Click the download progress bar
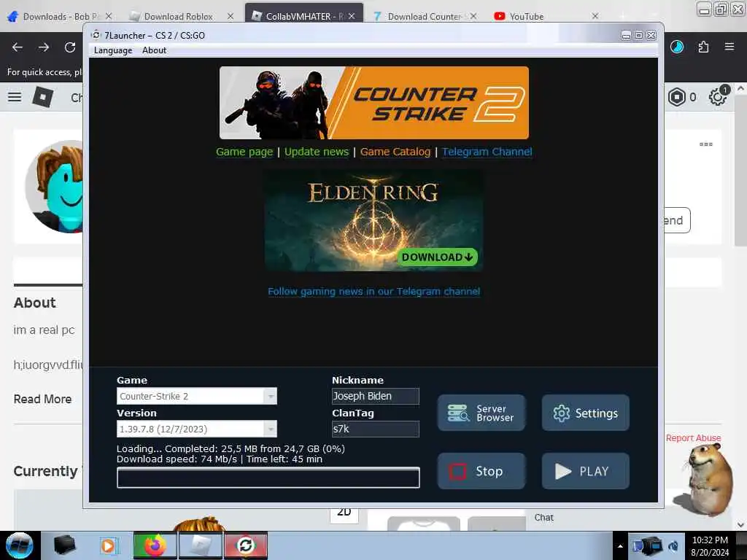This screenshot has height=560, width=747. click(268, 478)
